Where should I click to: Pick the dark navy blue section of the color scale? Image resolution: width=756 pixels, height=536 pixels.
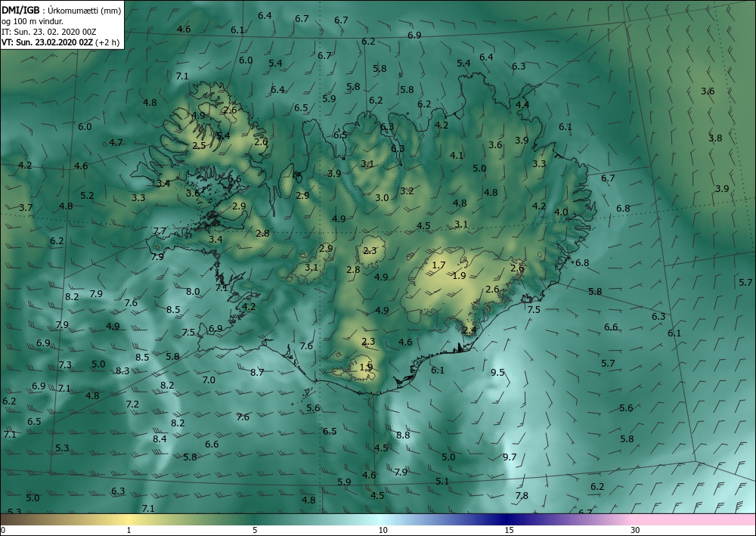[x=507, y=519]
